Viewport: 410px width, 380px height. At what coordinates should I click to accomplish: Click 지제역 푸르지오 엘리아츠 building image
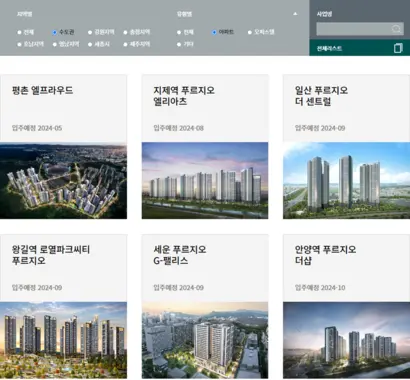(x=205, y=181)
